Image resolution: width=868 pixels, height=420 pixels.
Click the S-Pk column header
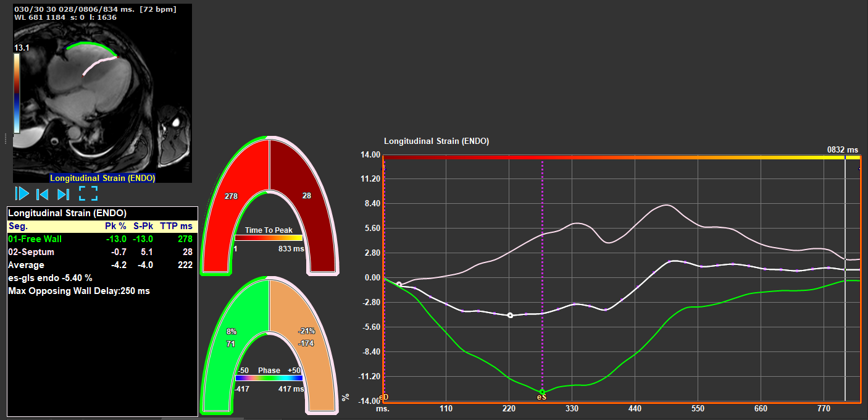coord(143,226)
